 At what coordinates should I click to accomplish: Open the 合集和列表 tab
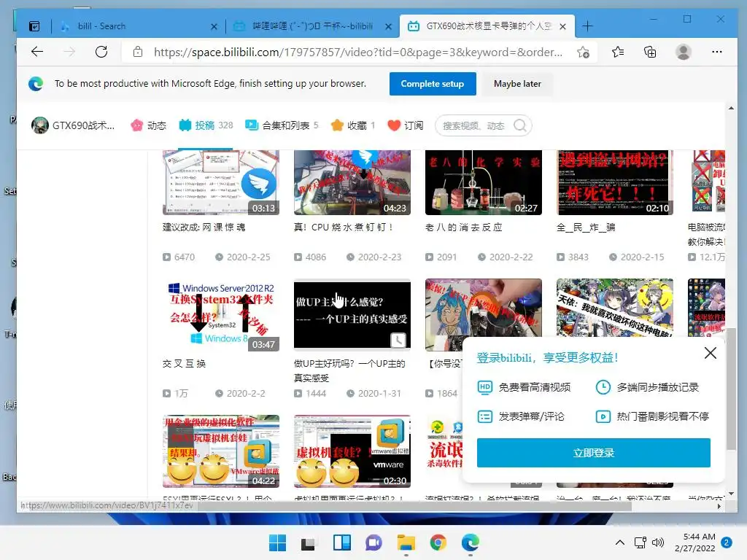click(282, 125)
